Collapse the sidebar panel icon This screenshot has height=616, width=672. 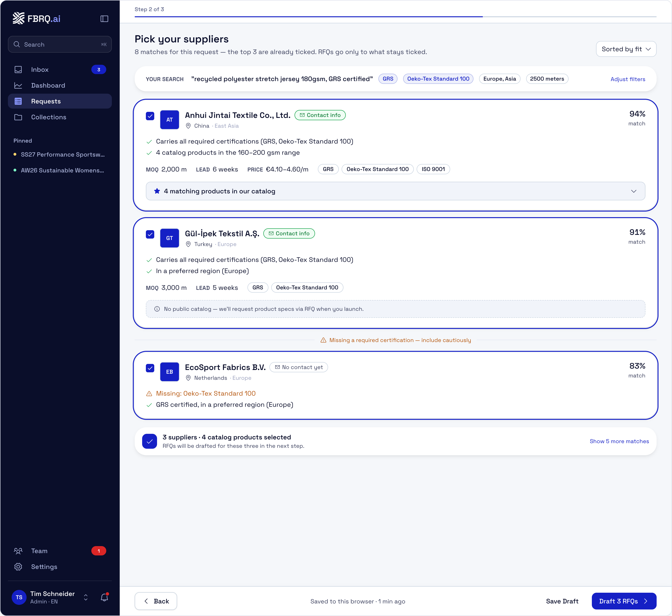coord(104,19)
